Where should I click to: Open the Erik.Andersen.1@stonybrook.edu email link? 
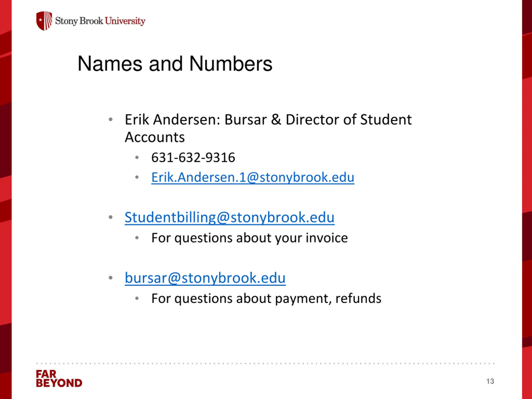click(253, 177)
